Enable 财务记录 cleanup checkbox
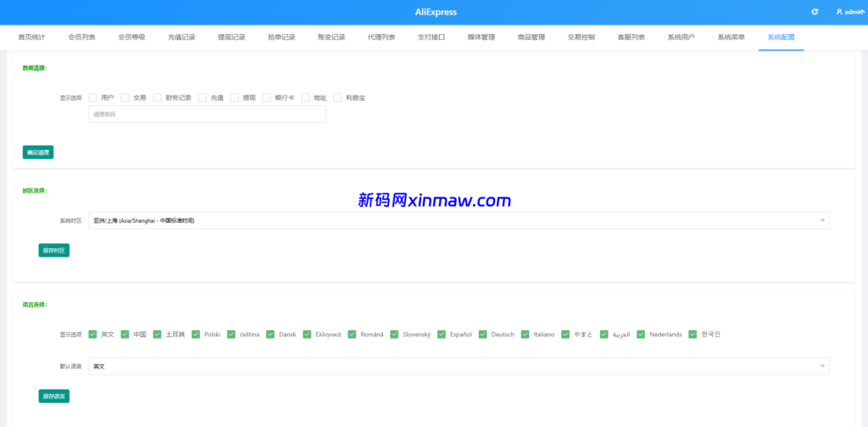The height and width of the screenshot is (427, 868). (x=157, y=97)
